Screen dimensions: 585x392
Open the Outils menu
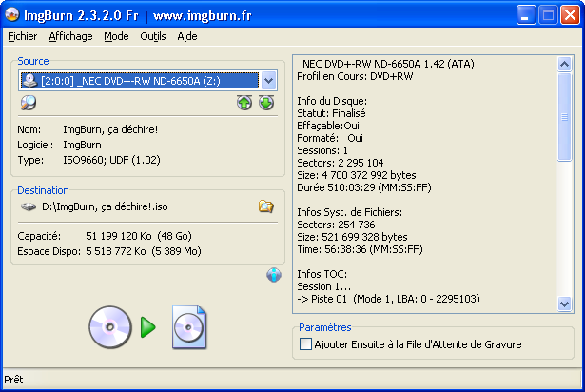coord(152,36)
